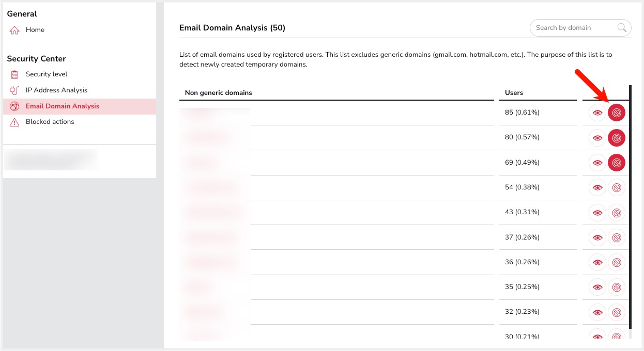The width and height of the screenshot is (644, 351).
Task: Block the domain with 85 users
Action: pyautogui.click(x=617, y=113)
